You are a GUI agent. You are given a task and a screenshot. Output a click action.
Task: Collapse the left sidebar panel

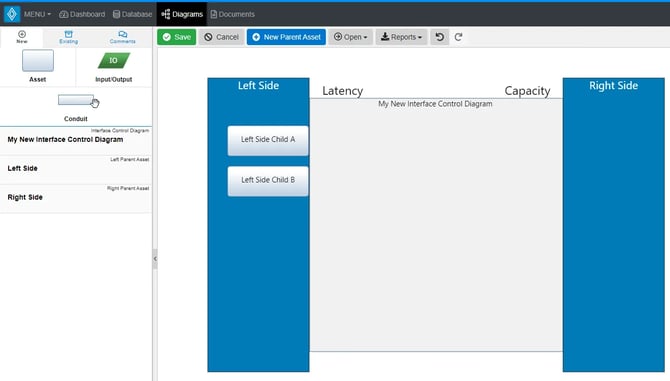(x=155, y=259)
